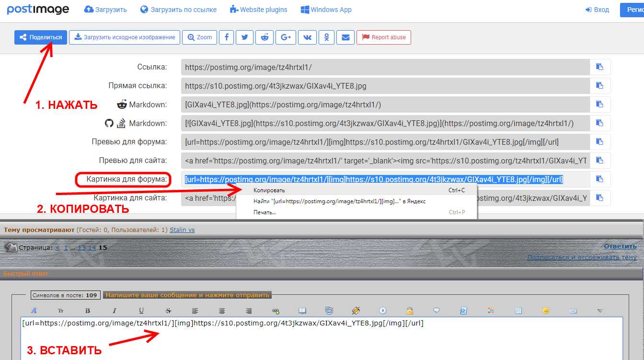This screenshot has height=360, width=644.
Task: Apply strikethrough formatting in forum editor
Action: [168, 311]
